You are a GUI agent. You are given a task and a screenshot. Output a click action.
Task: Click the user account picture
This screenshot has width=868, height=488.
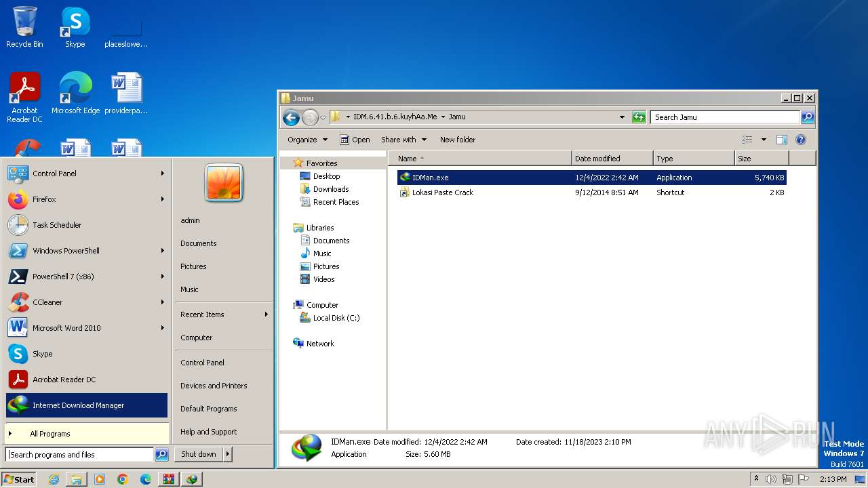pos(224,183)
